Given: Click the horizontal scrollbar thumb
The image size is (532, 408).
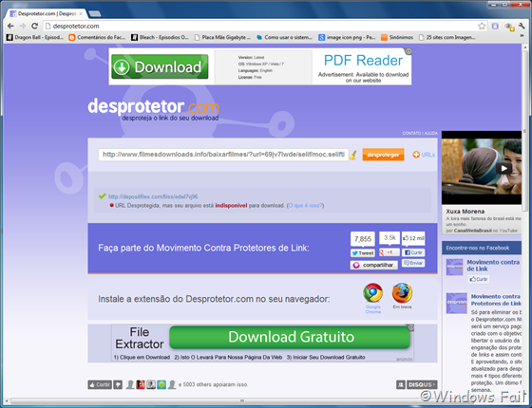Looking at the screenshot, I should point(242,400).
